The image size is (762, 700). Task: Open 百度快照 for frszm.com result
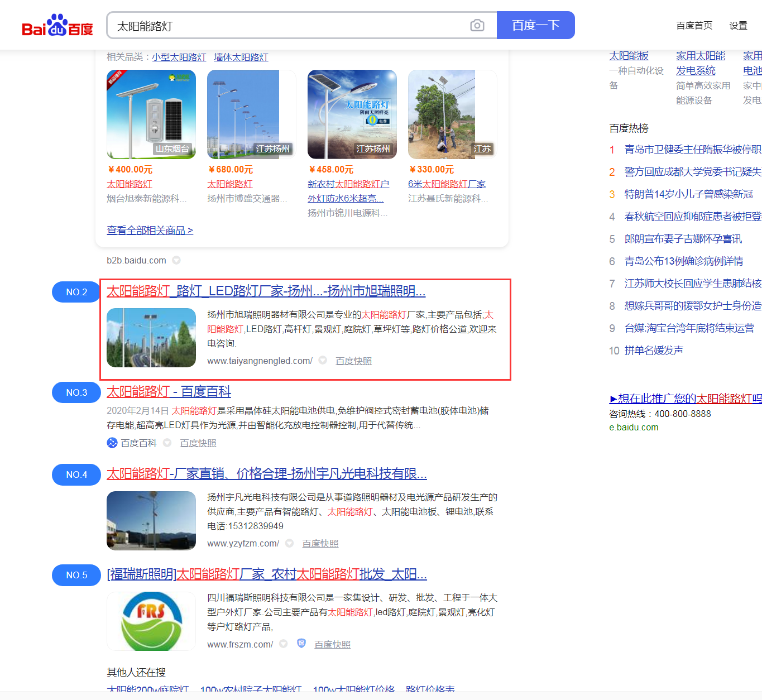point(333,645)
